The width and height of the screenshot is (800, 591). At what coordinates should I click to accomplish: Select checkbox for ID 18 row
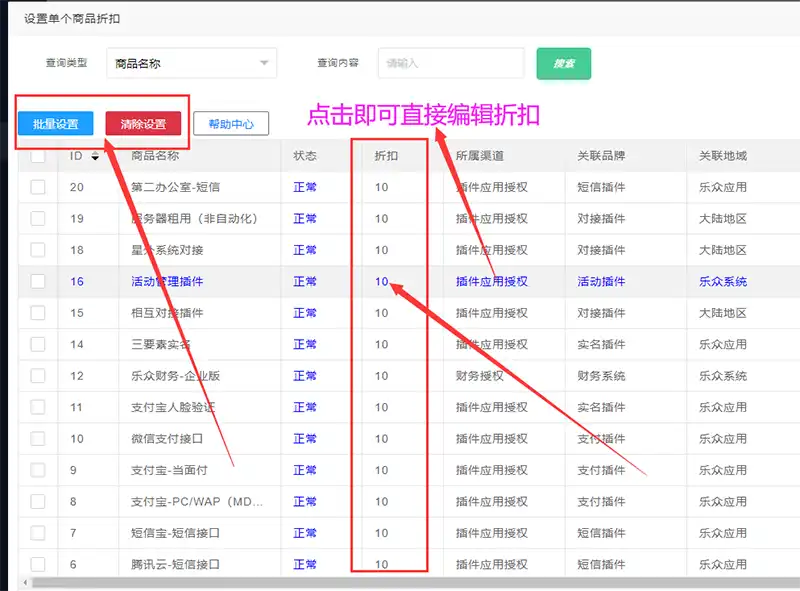coord(38,250)
